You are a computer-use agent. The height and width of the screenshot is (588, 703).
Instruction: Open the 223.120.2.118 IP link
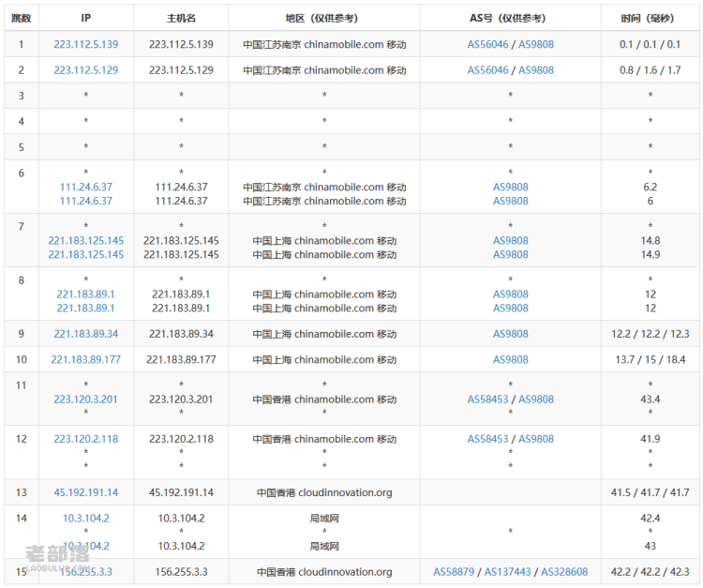pos(86,439)
